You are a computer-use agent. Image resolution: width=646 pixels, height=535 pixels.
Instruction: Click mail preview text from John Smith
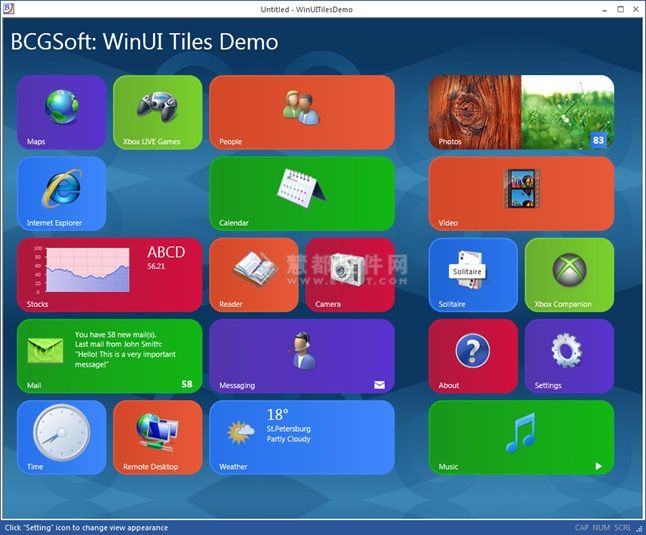click(125, 349)
